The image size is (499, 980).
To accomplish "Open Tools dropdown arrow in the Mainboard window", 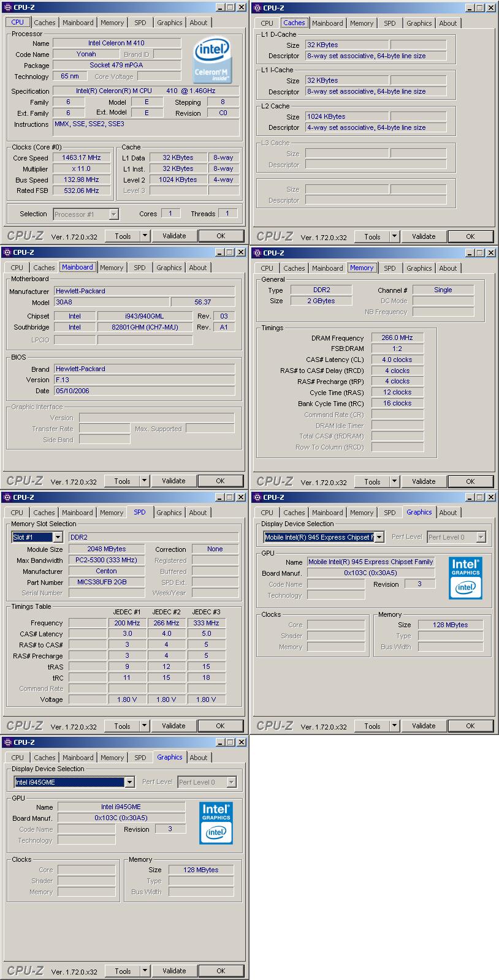I will (144, 481).
